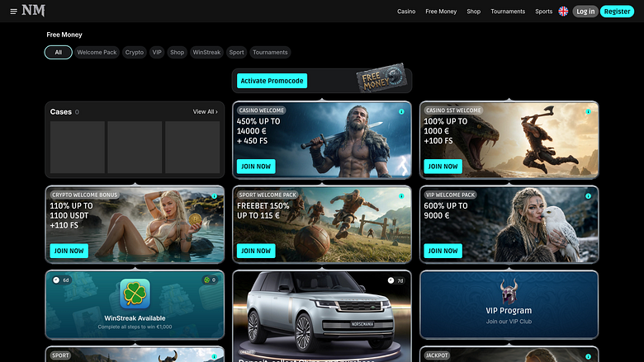Select the Welcome Pack filter
Image resolution: width=644 pixels, height=362 pixels.
(97, 53)
